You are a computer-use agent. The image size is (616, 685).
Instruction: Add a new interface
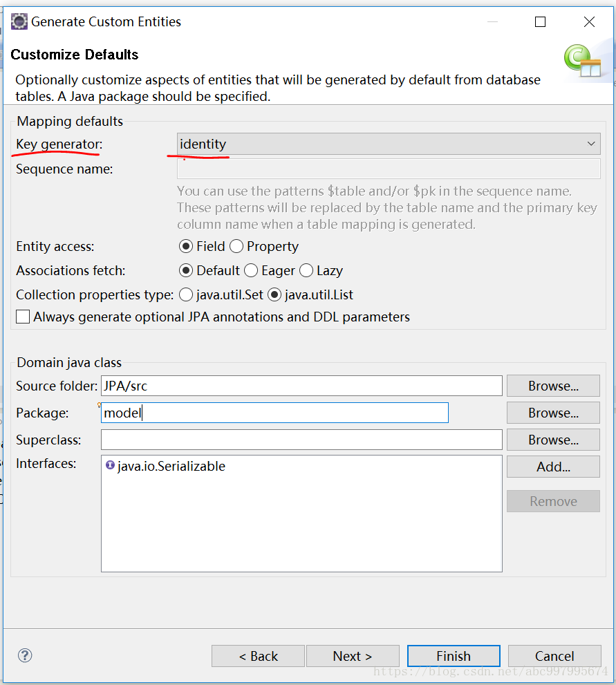553,466
